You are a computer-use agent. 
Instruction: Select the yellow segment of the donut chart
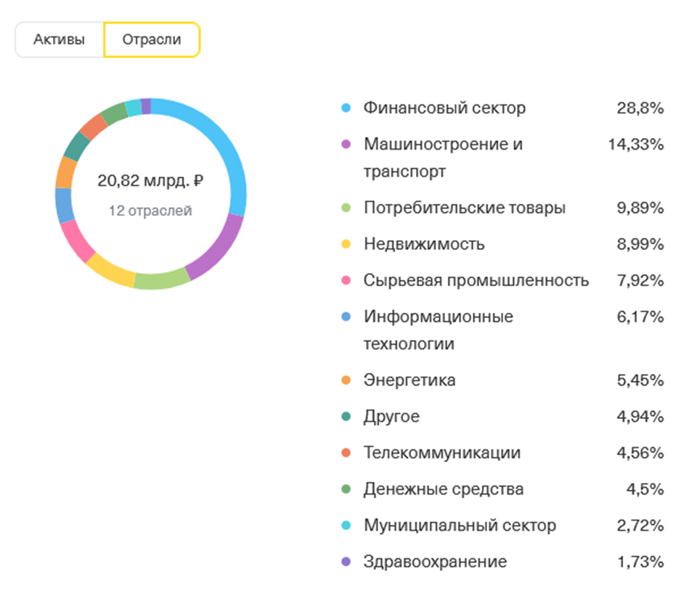click(x=110, y=269)
